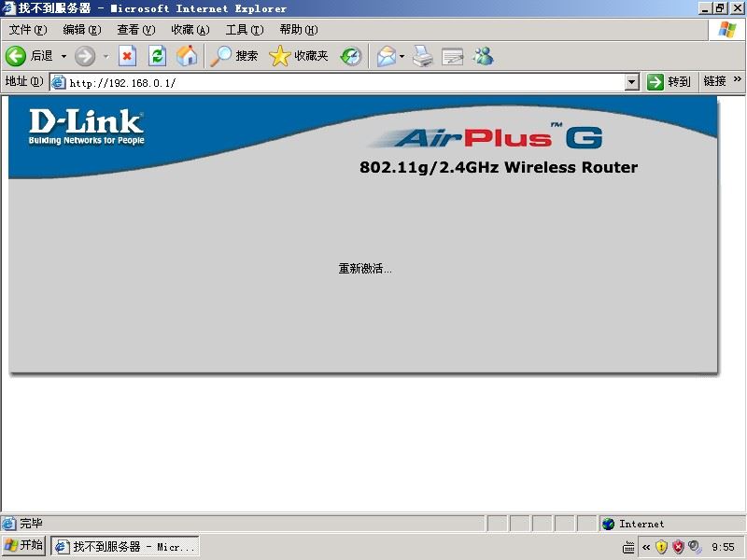Open the History clock icon

coord(351,56)
